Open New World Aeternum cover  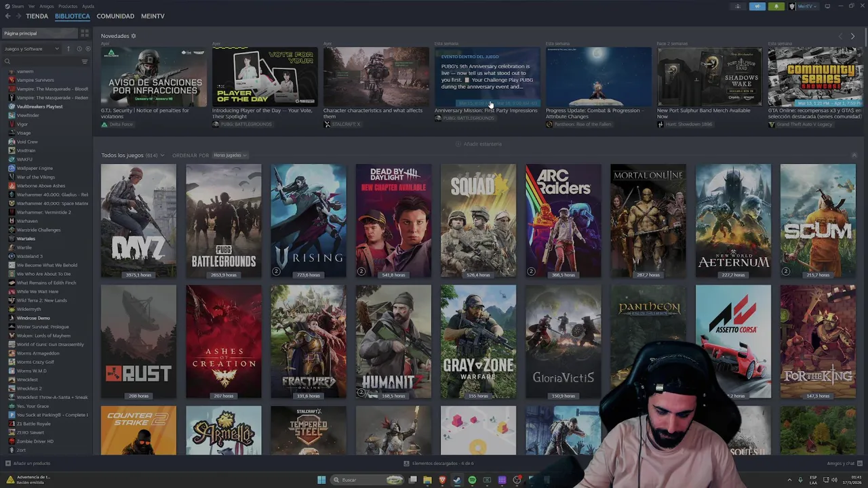[733, 221]
